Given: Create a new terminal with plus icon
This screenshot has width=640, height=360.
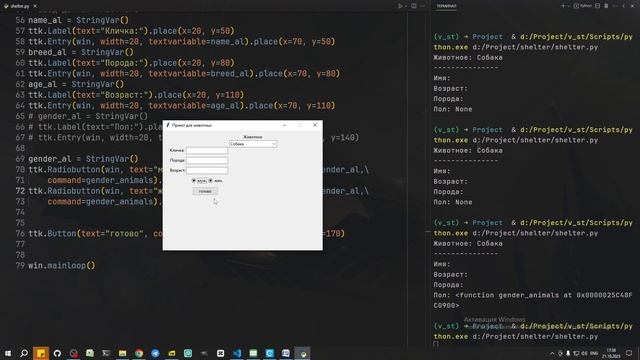Looking at the screenshot, I should [563, 6].
